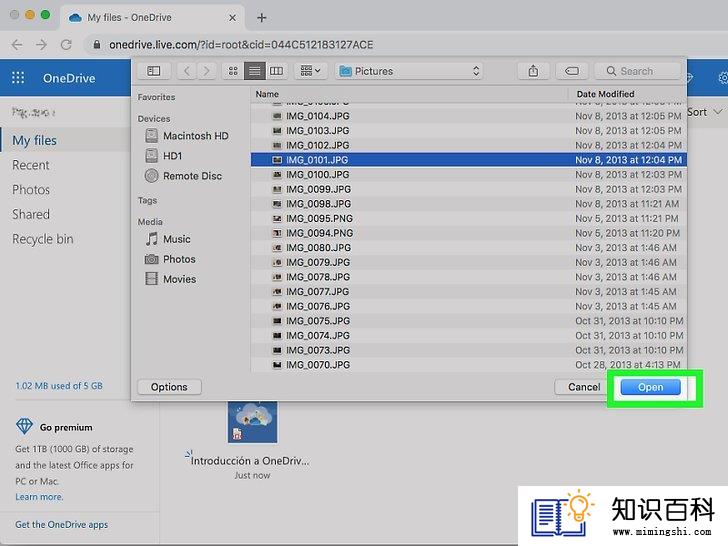Open the Introducción a OneDrive file thumbnail
728x546 pixels.
(253, 422)
